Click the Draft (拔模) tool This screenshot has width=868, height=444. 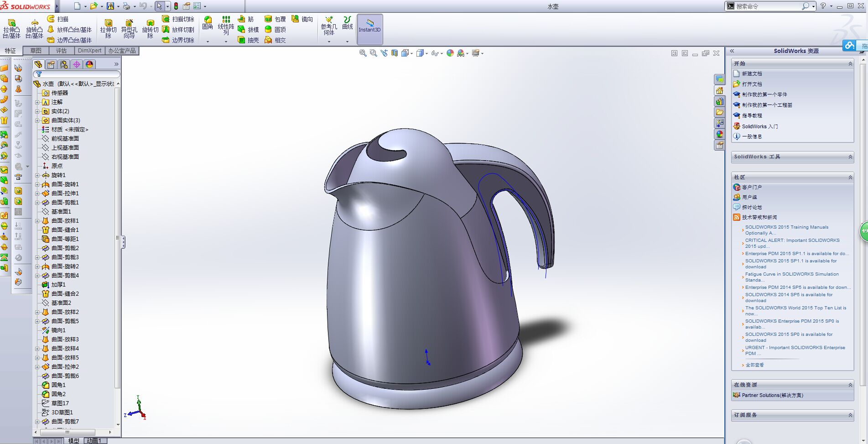click(x=248, y=30)
